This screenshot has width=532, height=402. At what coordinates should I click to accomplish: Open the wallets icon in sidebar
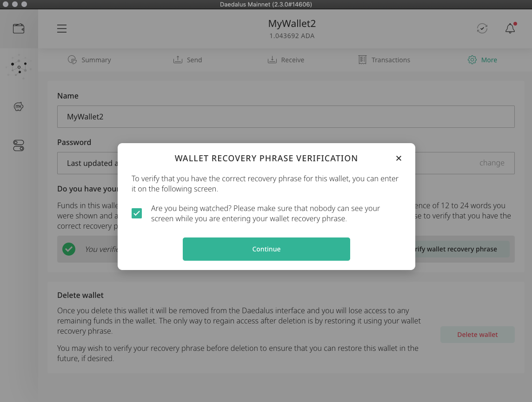click(19, 29)
